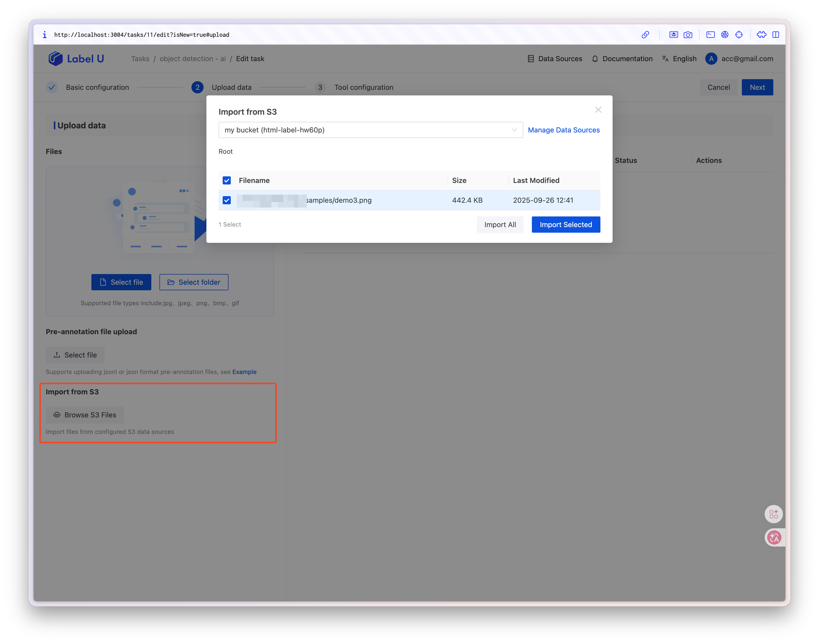
Task: Toggle the select-all Filename checkbox
Action: coord(226,180)
